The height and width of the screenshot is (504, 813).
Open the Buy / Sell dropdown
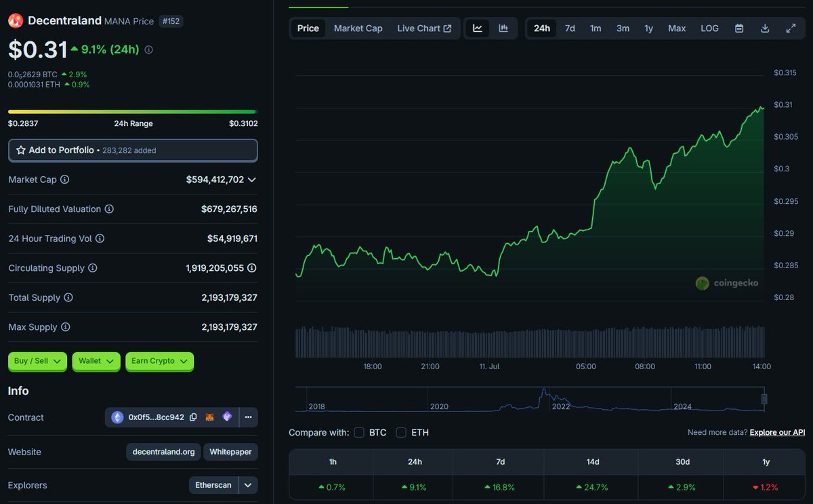38,361
